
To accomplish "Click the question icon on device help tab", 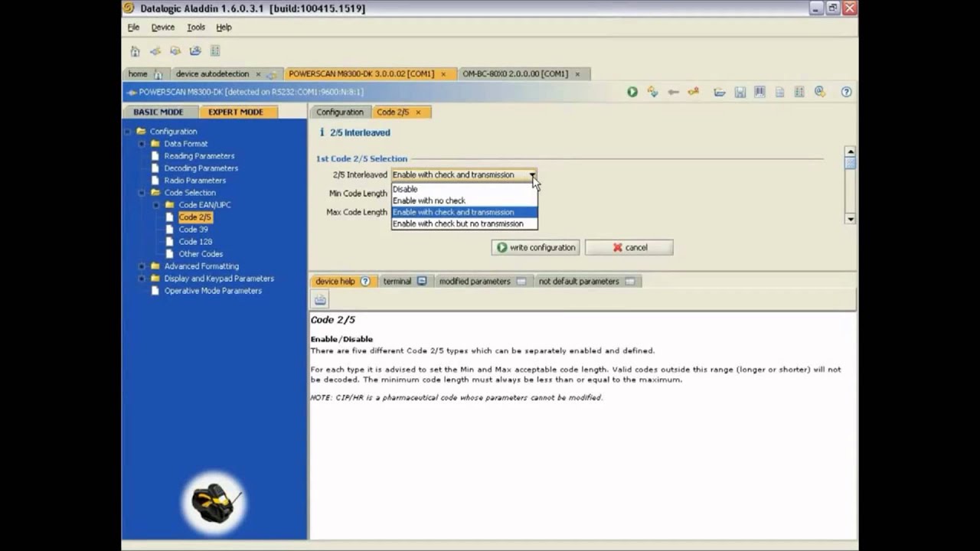I will tap(365, 281).
